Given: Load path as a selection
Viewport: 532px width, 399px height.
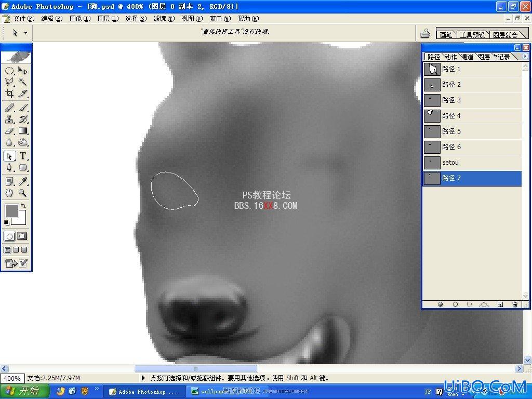Looking at the screenshot, I should coord(469,304).
